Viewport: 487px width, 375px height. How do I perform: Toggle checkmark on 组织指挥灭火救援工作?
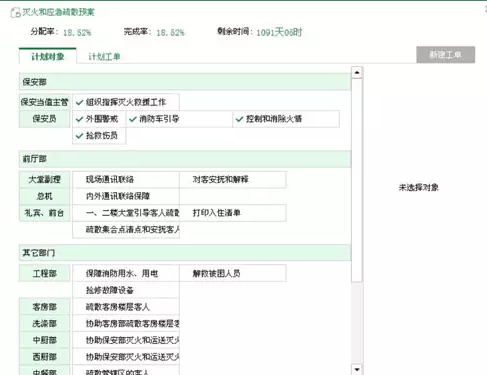[x=126, y=102]
